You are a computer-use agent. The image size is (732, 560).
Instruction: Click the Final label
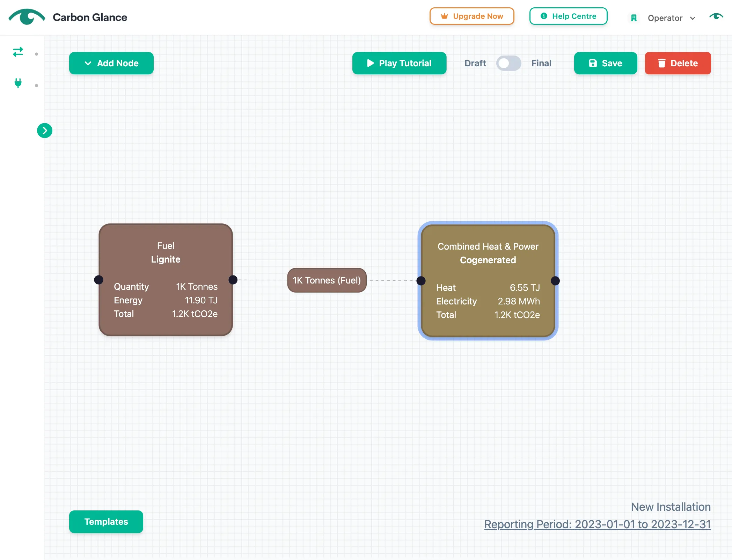pos(541,63)
